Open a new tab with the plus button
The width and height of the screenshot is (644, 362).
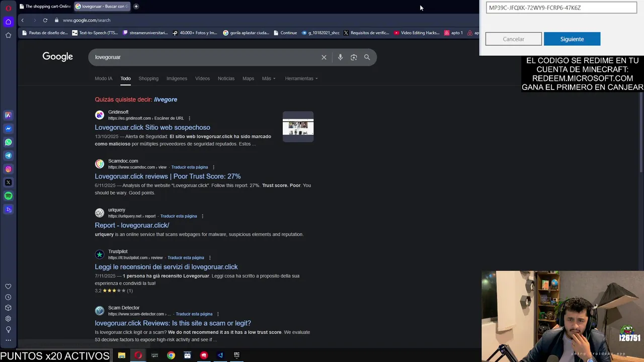click(x=136, y=7)
